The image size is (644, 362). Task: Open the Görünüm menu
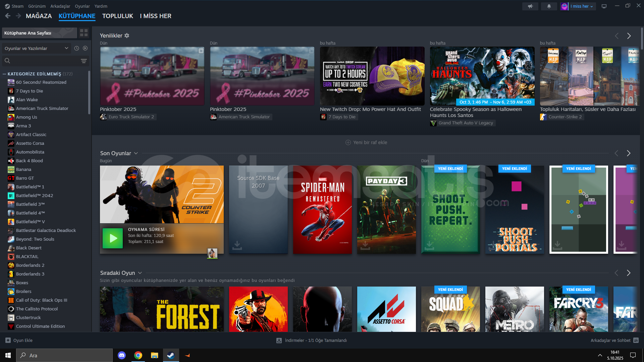[x=37, y=6]
